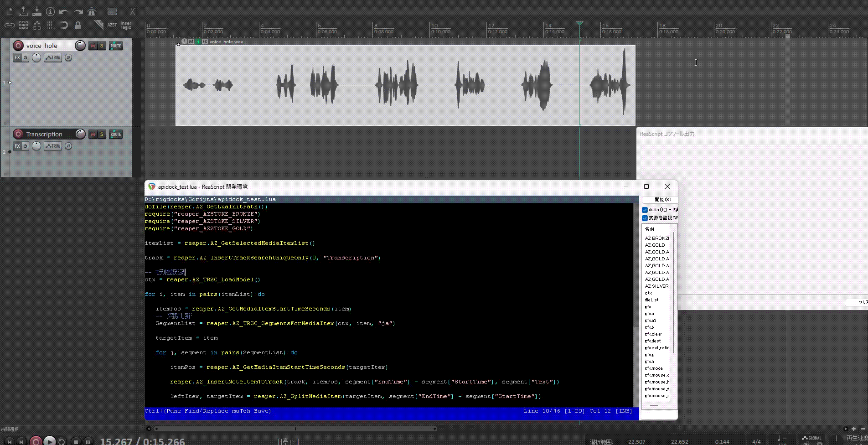868x445 pixels.
Task: Open FX window for voice_hole track
Action: 17,57
